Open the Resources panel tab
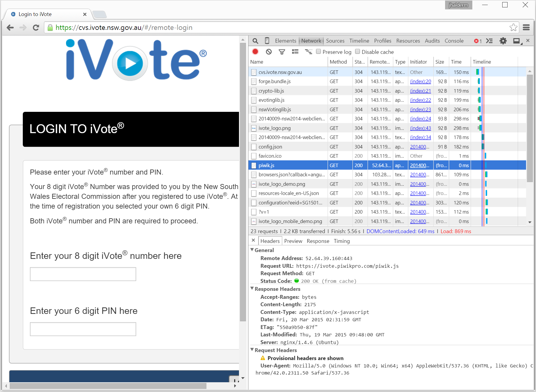The width and height of the screenshot is (536, 392). click(x=408, y=41)
